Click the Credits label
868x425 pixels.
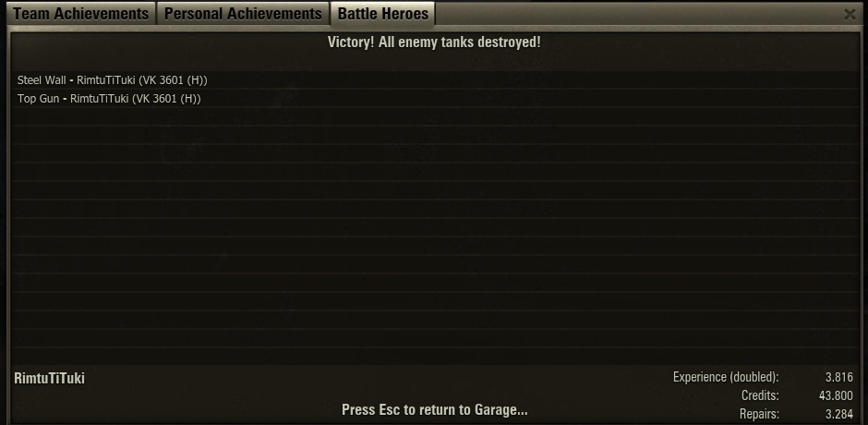760,395
